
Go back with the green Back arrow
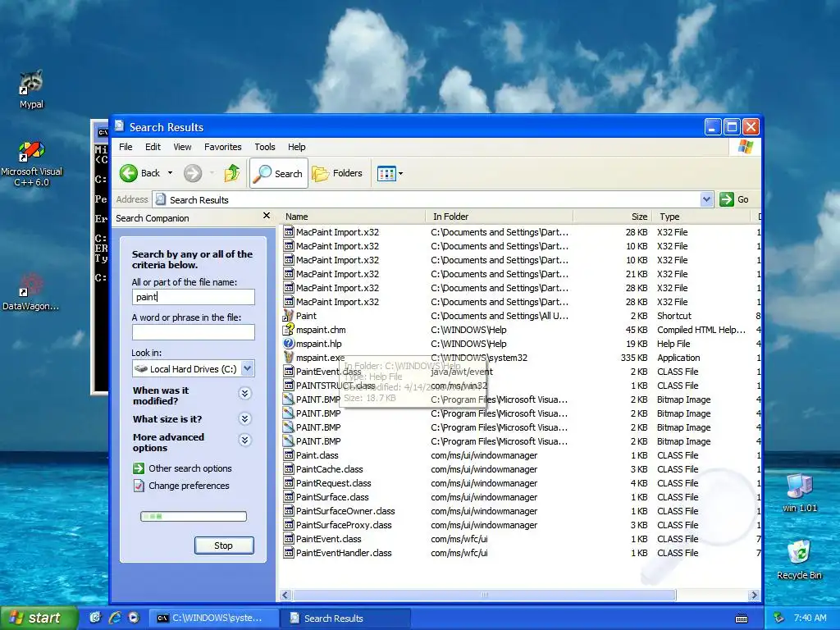[129, 173]
